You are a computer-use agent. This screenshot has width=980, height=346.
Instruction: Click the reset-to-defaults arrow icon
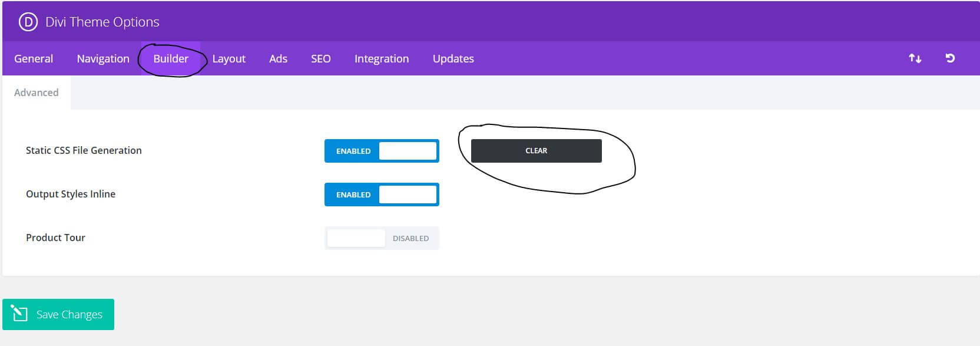(950, 58)
